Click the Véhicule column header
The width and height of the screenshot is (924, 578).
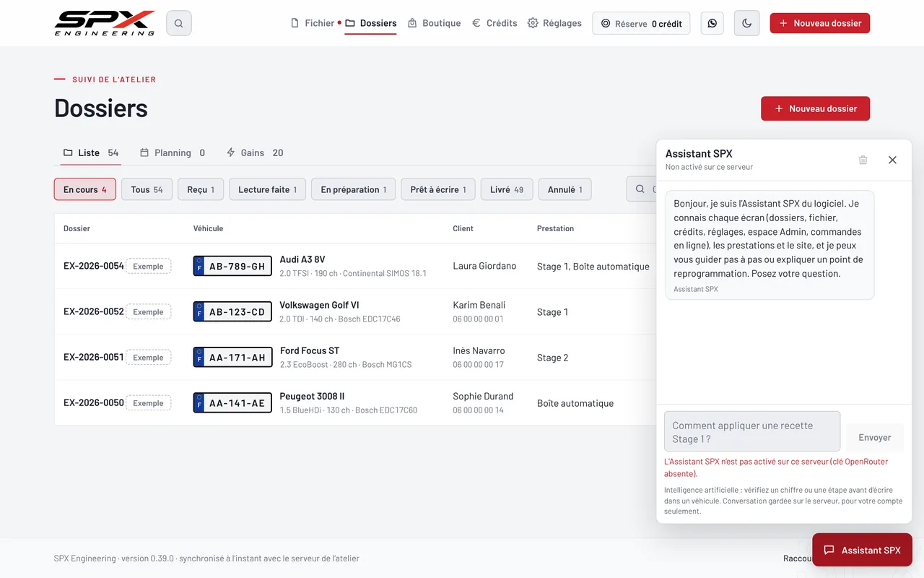pos(208,228)
